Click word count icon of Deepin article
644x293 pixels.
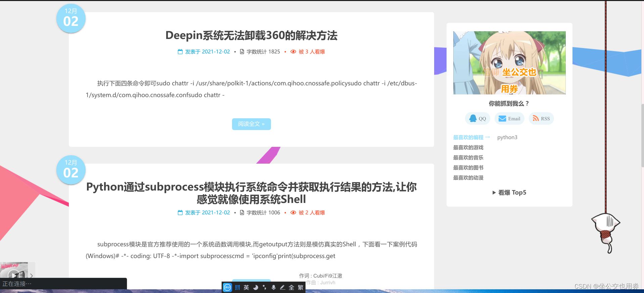pyautogui.click(x=242, y=52)
